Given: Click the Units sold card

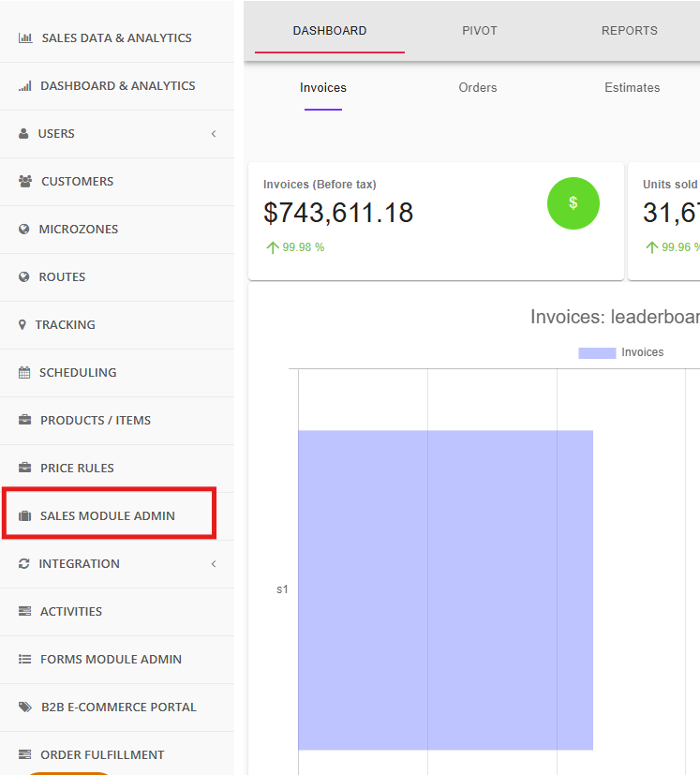Looking at the screenshot, I should (663, 221).
